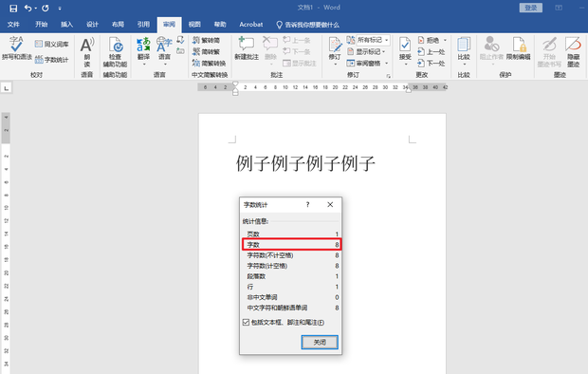Click the 隐藏墨迹 hide ink icon
Image resolution: width=588 pixels, height=374 pixels.
pos(573,44)
